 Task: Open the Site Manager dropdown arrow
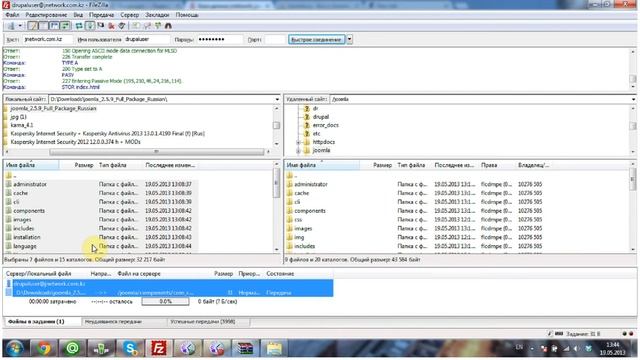pyautogui.click(x=20, y=26)
